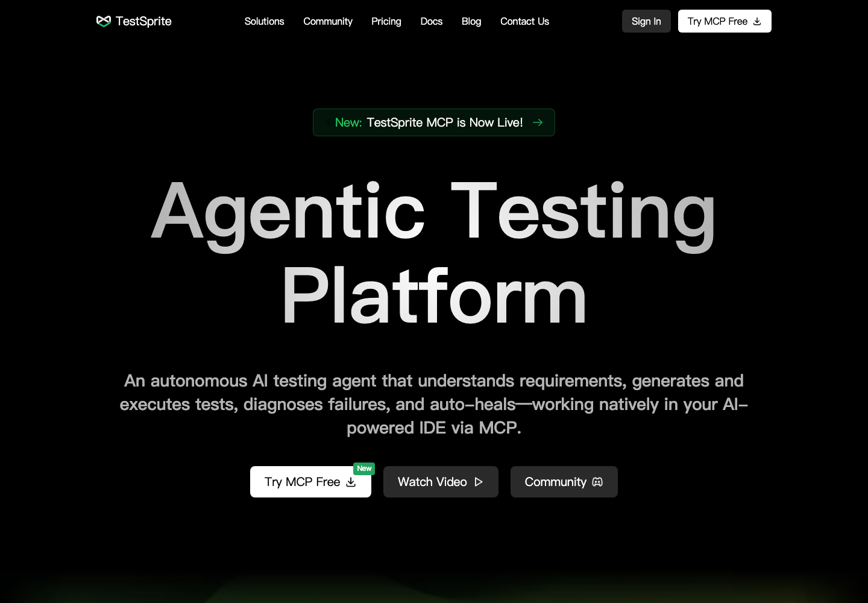This screenshot has height=603, width=868.
Task: Open the TestSprite MCP is Now Live banner
Action: (x=434, y=122)
